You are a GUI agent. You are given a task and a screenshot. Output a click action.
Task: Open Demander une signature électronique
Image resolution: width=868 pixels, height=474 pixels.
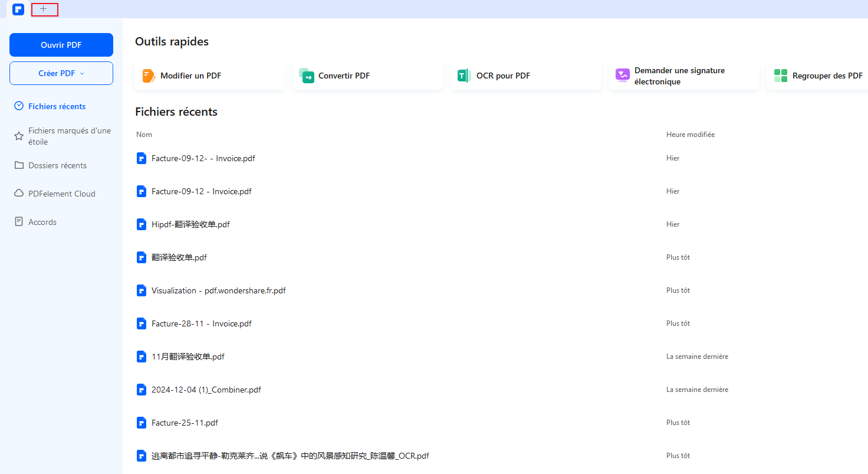[684, 76]
